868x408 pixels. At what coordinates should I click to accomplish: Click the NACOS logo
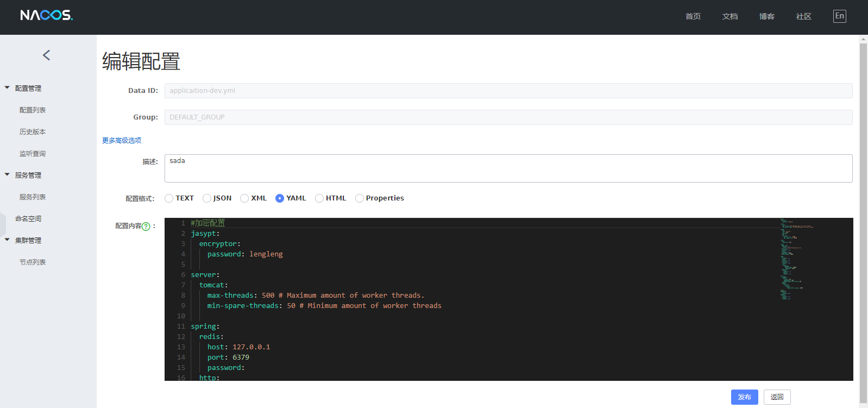46,15
